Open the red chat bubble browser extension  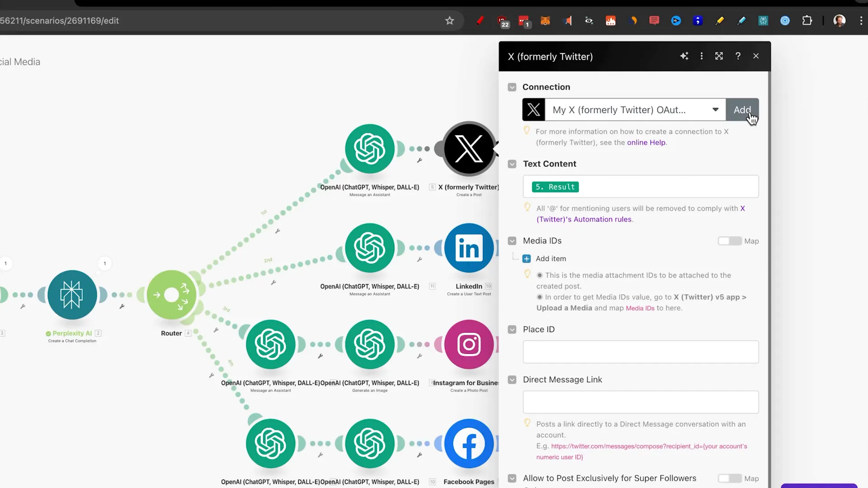[x=654, y=21]
